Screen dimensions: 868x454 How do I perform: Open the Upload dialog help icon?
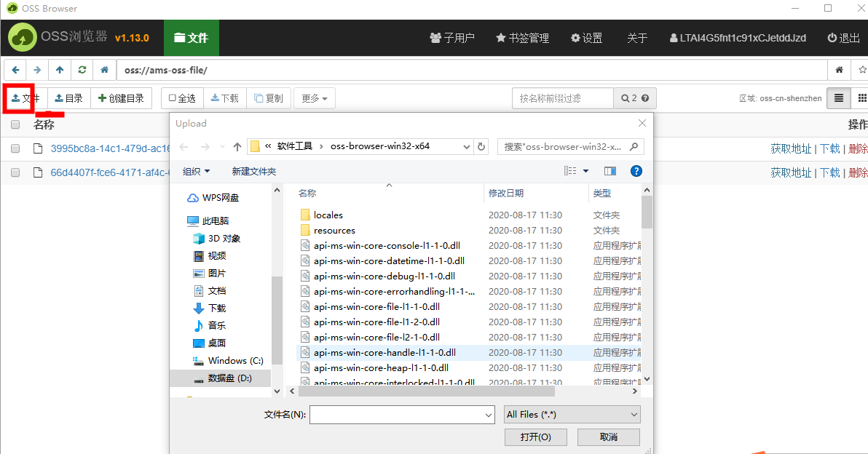[x=636, y=172]
